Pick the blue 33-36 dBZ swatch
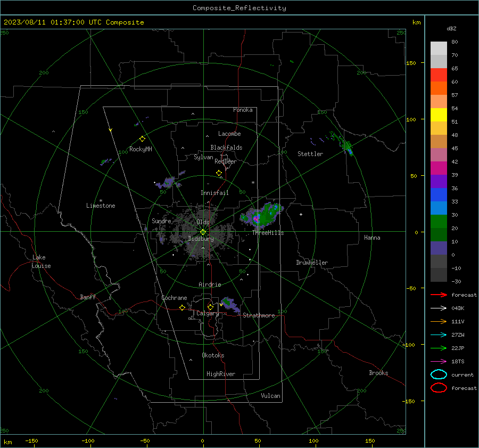Screen dimensions: 479x448 pos(439,195)
